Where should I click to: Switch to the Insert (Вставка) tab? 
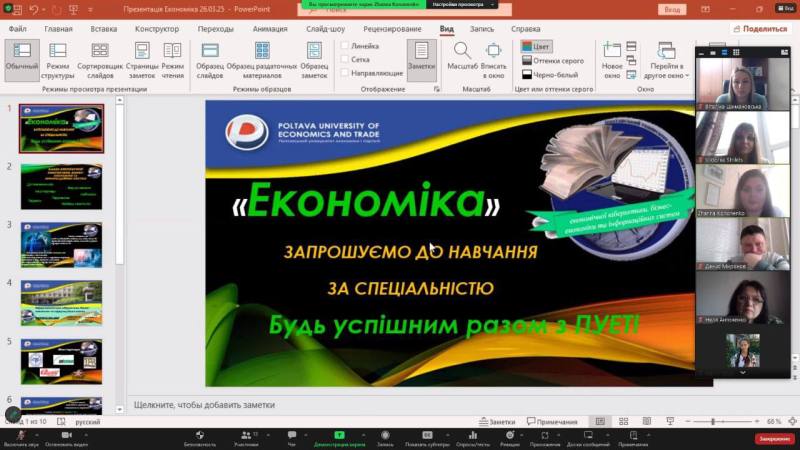104,29
